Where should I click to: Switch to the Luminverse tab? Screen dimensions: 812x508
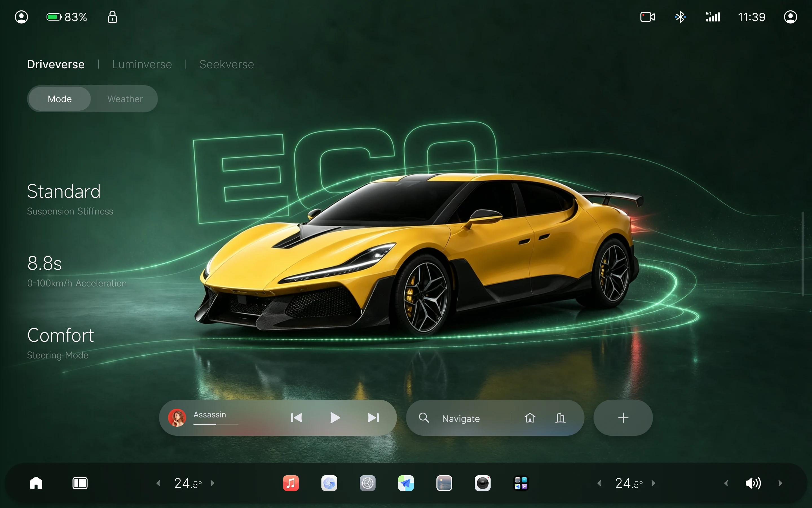(142, 64)
